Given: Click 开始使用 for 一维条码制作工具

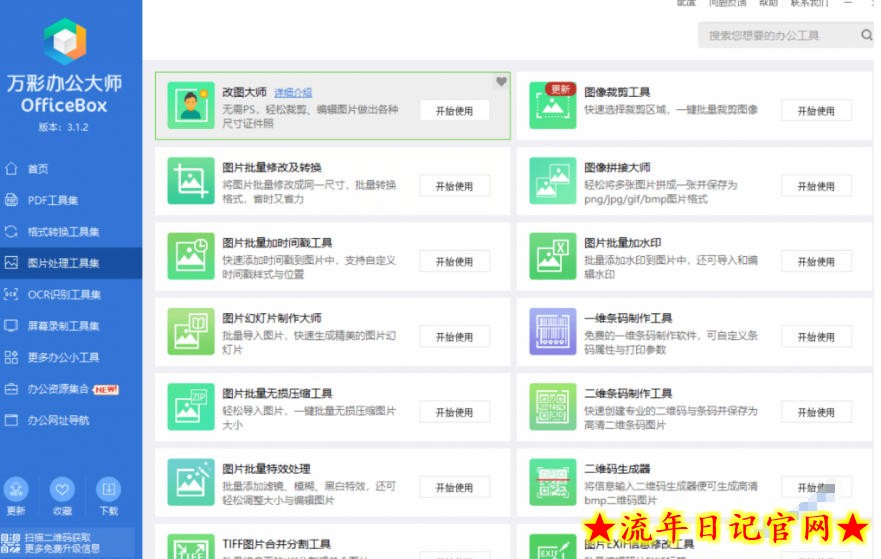Looking at the screenshot, I should pyautogui.click(x=816, y=337).
